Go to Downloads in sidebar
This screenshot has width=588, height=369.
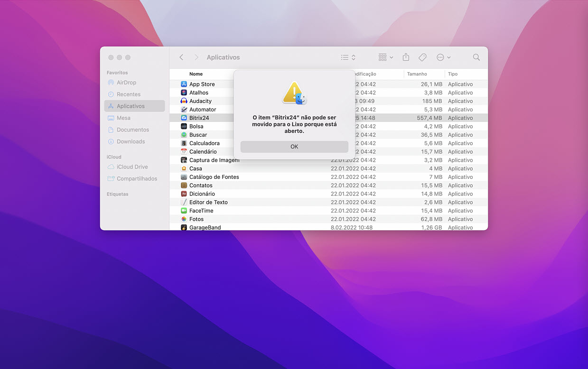pos(131,141)
